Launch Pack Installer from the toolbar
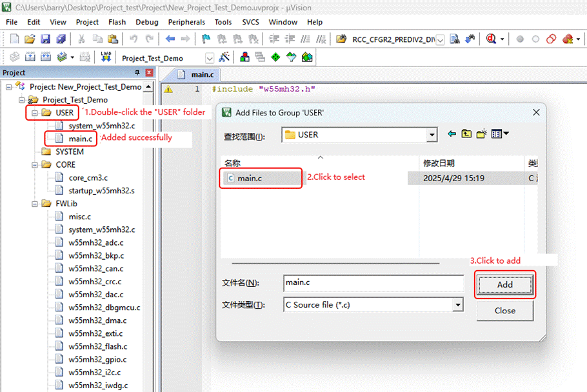587x392 pixels. pos(307,57)
